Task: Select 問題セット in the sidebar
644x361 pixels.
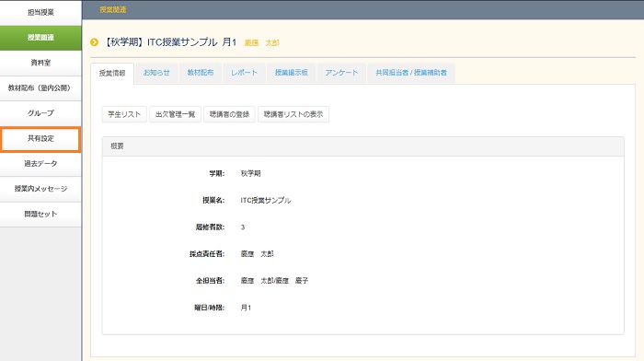Action: pos(40,214)
